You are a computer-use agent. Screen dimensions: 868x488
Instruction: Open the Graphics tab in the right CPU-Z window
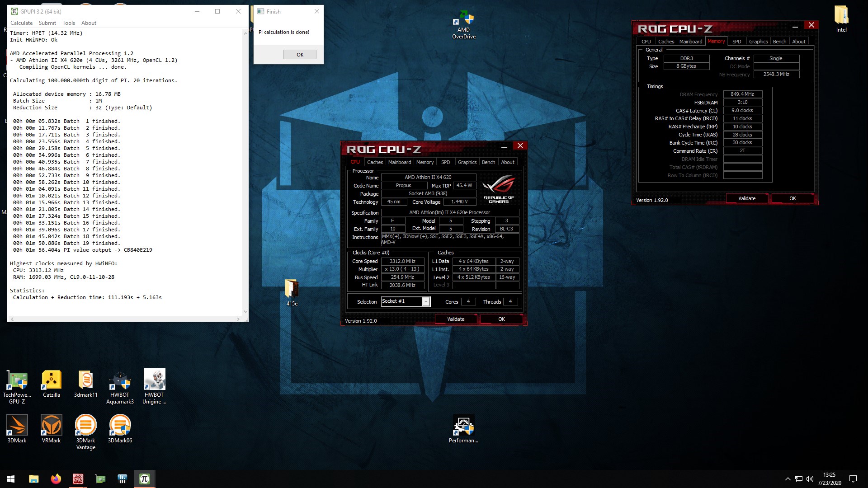[758, 42]
